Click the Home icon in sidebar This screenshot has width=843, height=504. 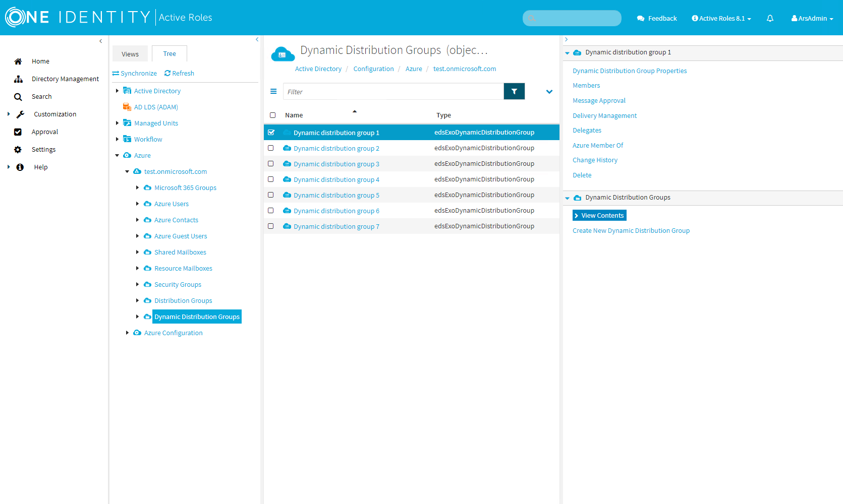18,61
